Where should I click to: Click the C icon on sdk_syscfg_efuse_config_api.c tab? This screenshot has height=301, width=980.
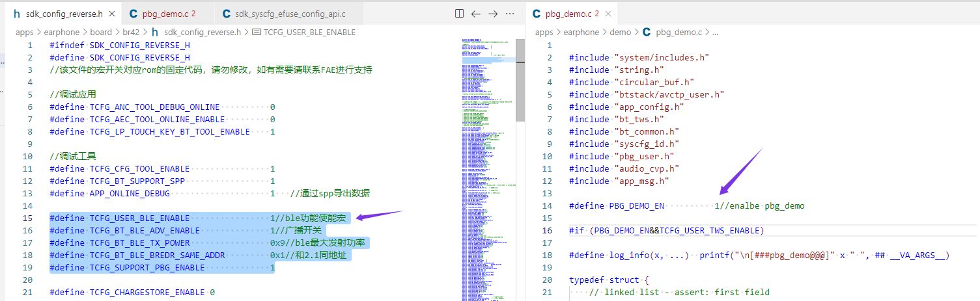tap(227, 14)
